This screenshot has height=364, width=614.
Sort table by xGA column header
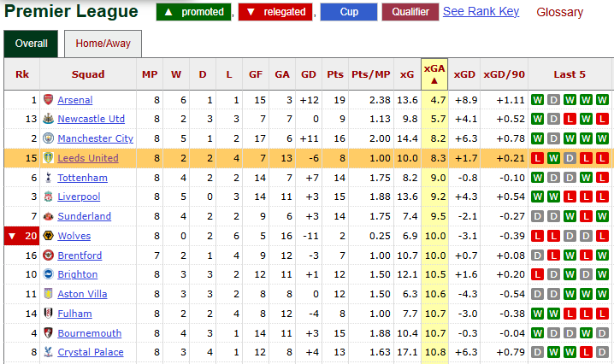pos(434,74)
